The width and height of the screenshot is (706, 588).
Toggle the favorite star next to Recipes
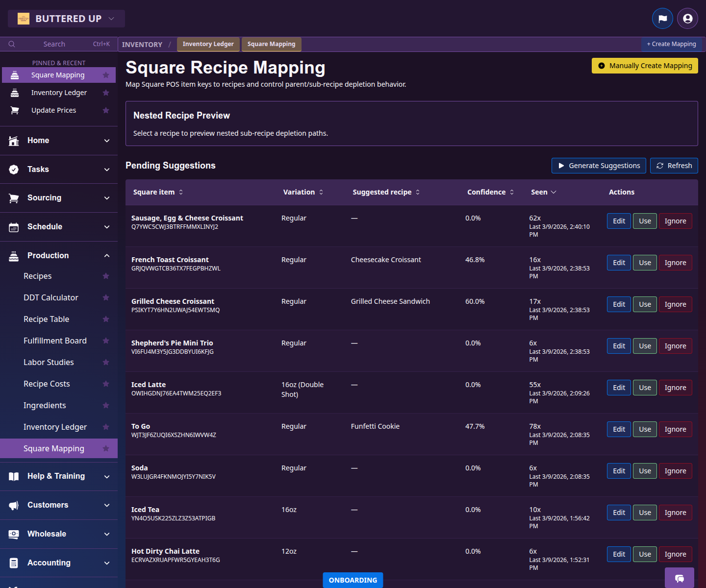(x=106, y=276)
